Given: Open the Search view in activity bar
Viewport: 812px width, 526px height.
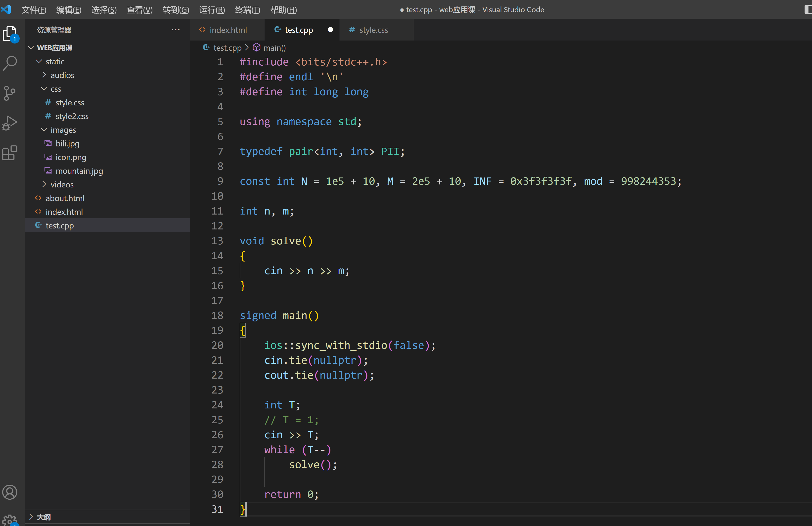Looking at the screenshot, I should [10, 63].
